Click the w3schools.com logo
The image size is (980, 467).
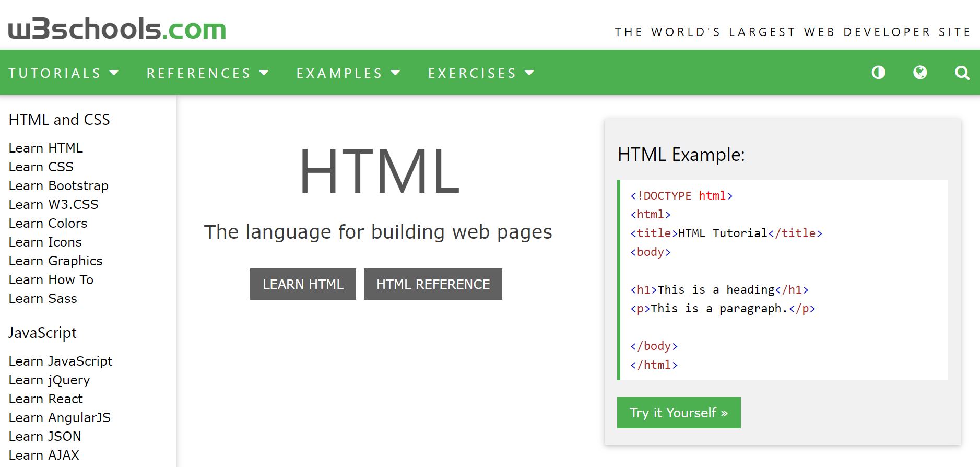point(117,29)
